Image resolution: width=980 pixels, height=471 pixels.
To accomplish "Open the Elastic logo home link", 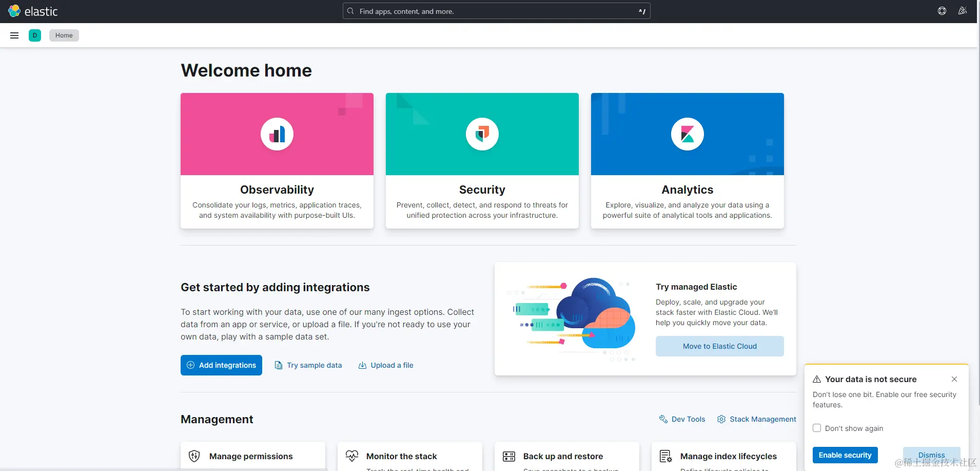I will [33, 11].
